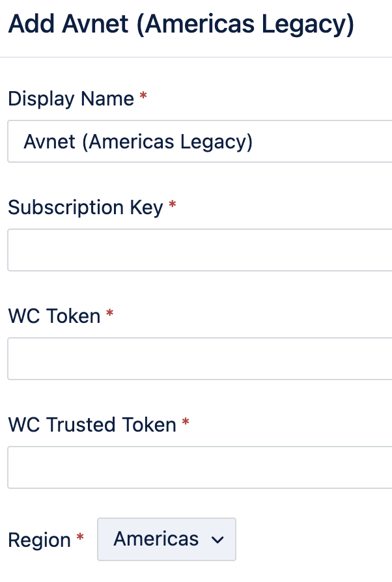Click the Subscription Key label

[85, 208]
